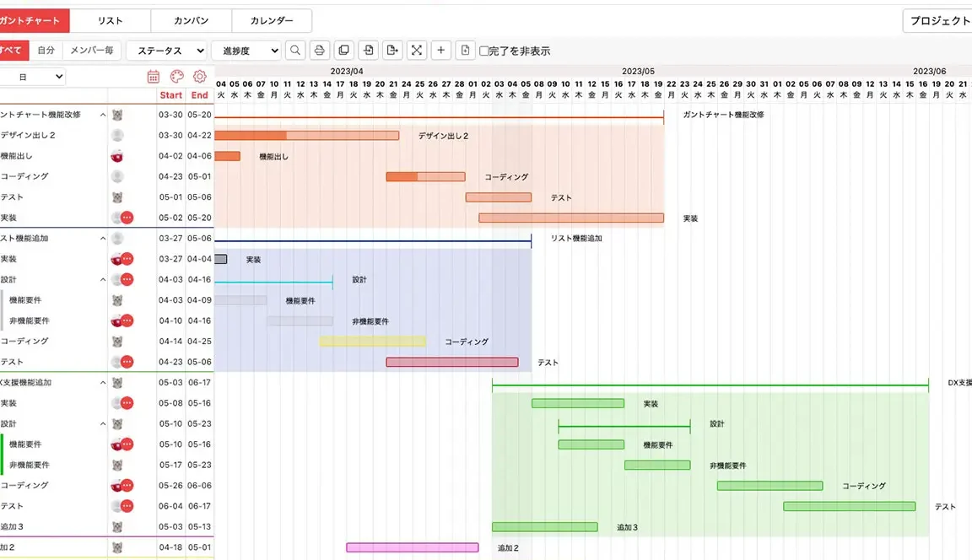The image size is (972, 560).
Task: Switch to the カンバン tab
Action: pos(191,20)
